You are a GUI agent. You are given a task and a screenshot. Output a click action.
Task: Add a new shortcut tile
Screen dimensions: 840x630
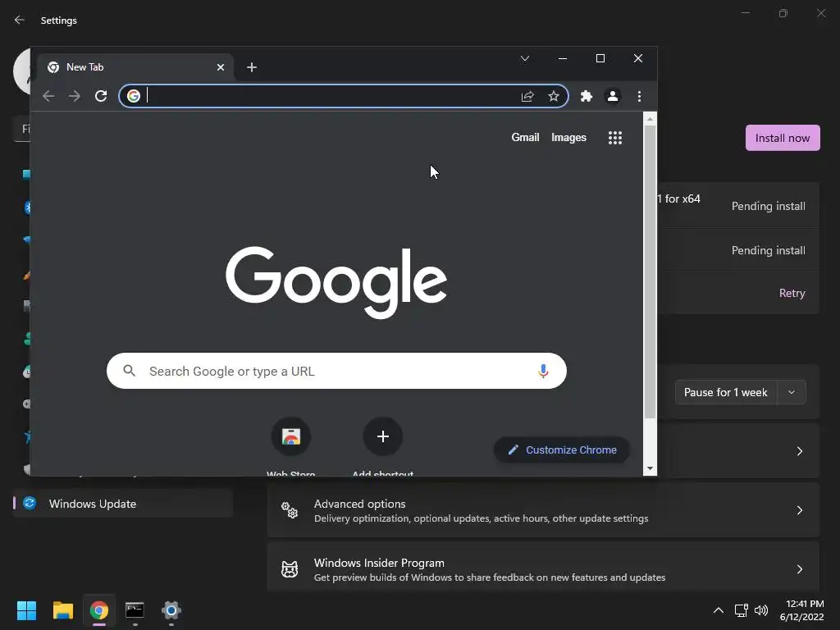click(382, 446)
